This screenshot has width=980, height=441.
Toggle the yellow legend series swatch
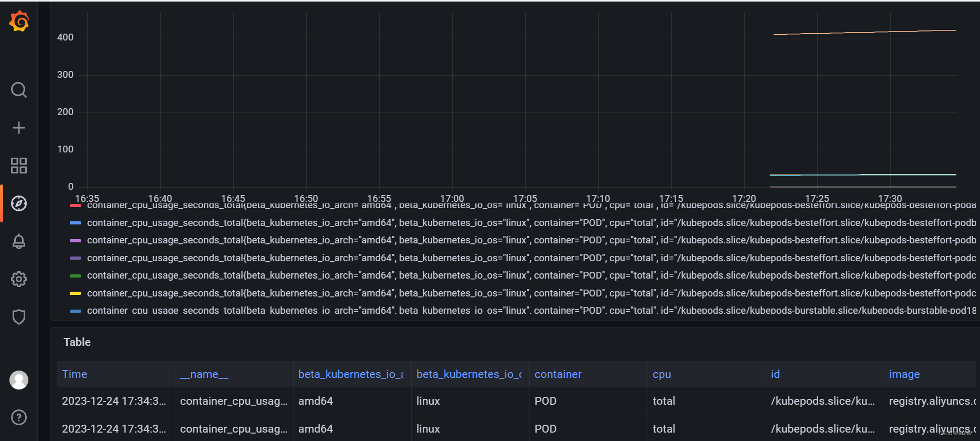[75, 293]
